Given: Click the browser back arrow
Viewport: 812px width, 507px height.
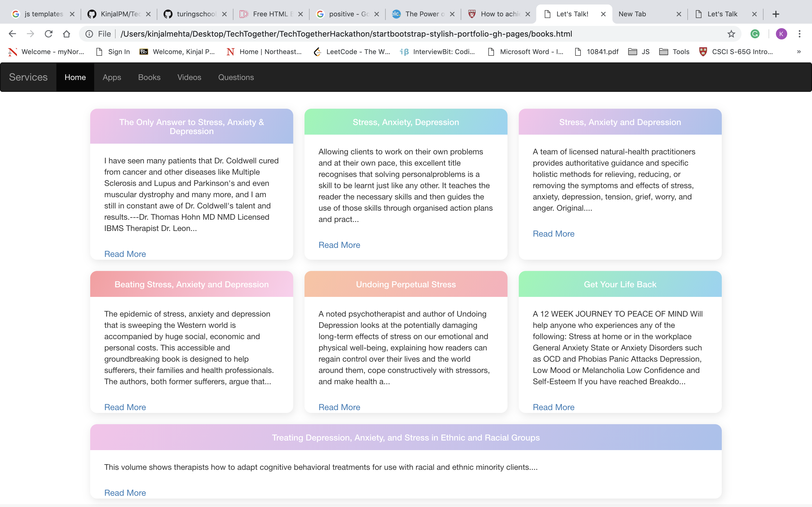Looking at the screenshot, I should coord(12,34).
